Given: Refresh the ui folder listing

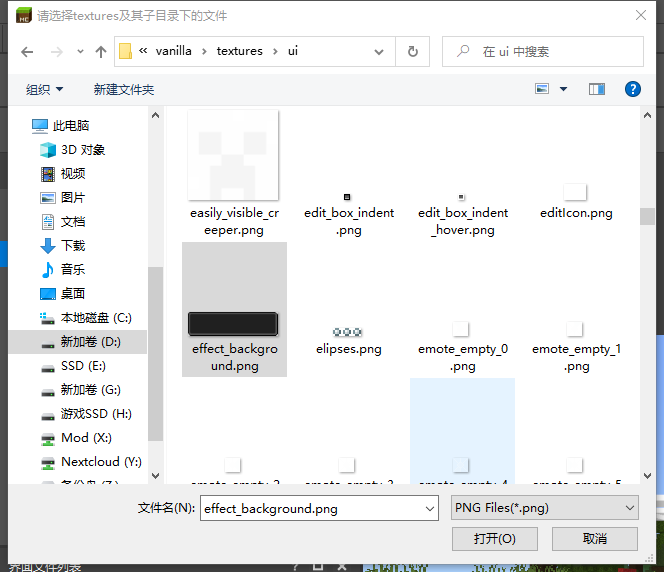Looking at the screenshot, I should click(412, 51).
